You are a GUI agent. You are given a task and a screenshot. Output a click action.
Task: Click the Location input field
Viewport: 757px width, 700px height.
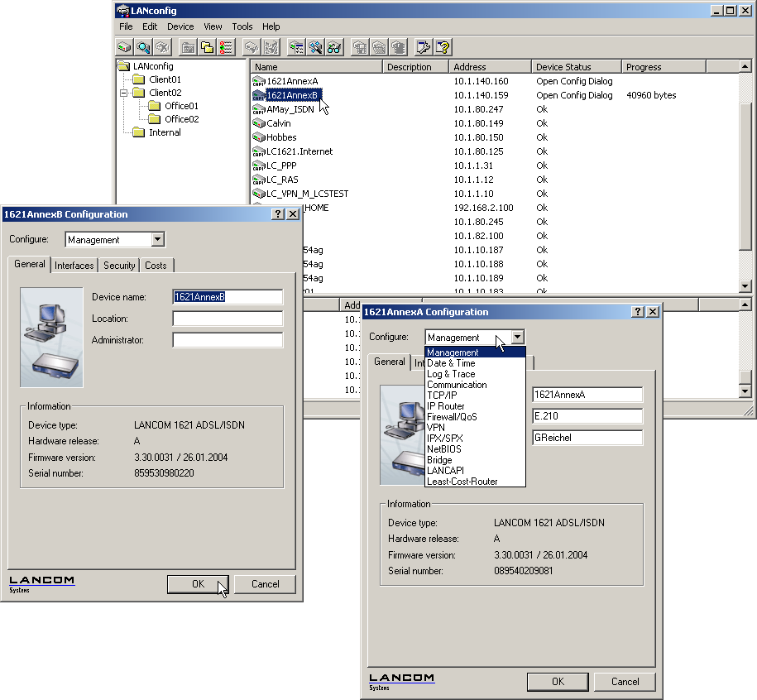click(x=228, y=319)
